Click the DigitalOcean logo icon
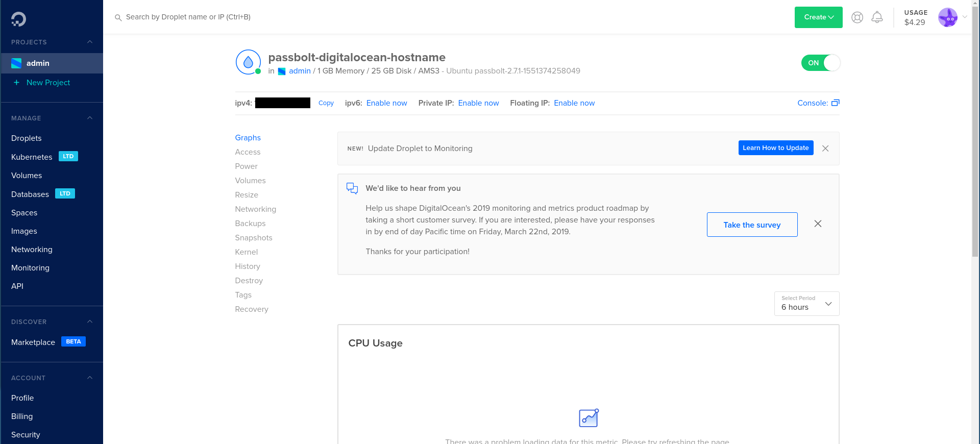980x444 pixels. (18, 19)
